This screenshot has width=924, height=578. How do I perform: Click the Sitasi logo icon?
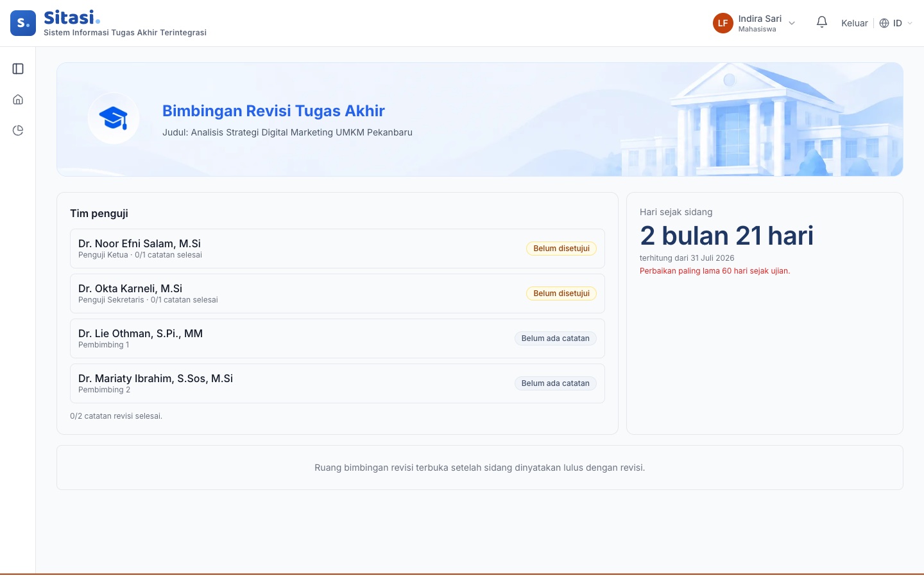(23, 23)
